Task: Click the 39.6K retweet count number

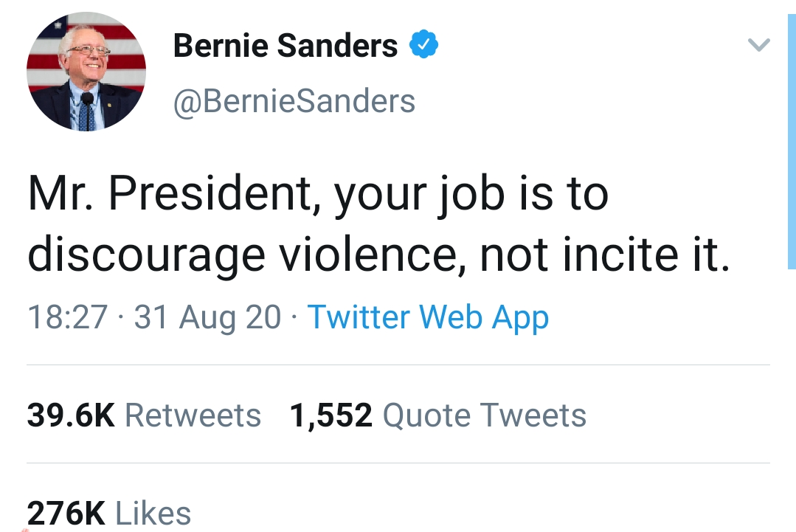Action: [x=71, y=415]
